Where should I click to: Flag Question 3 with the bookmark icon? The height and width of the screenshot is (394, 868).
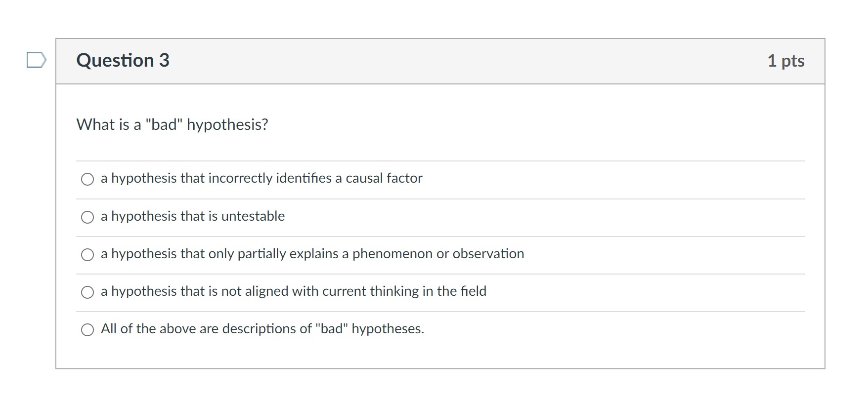[x=36, y=60]
